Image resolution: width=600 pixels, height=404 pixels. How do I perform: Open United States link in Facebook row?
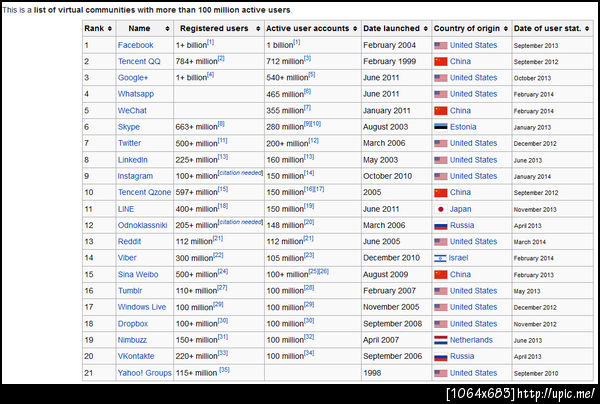(473, 45)
